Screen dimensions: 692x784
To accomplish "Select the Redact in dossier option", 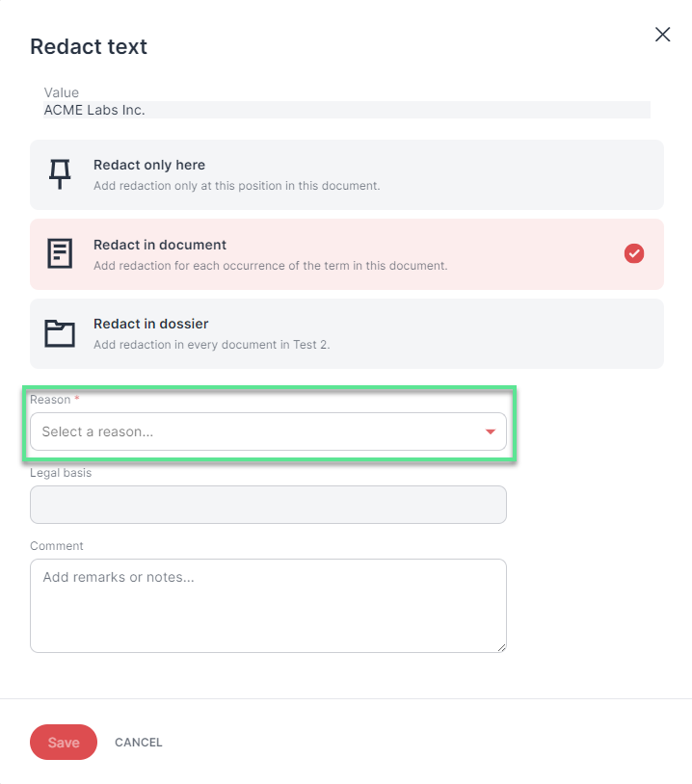I will (x=347, y=334).
